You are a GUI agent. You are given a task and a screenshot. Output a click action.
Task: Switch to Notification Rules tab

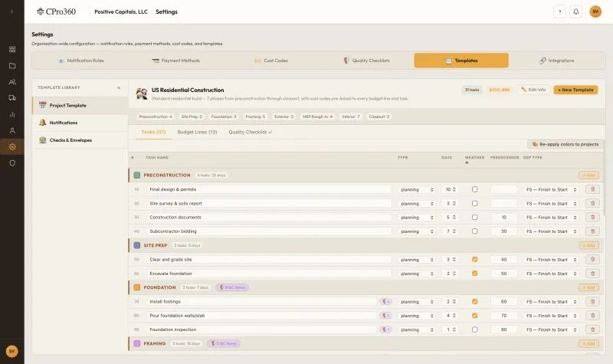(x=81, y=61)
